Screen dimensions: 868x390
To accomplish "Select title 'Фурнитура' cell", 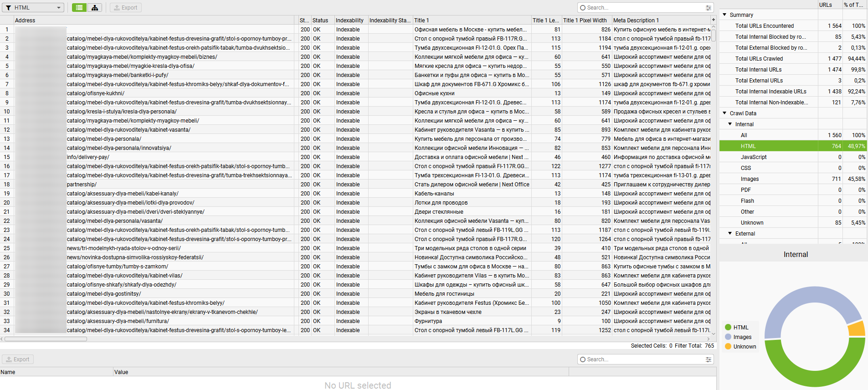I will pyautogui.click(x=472, y=321).
